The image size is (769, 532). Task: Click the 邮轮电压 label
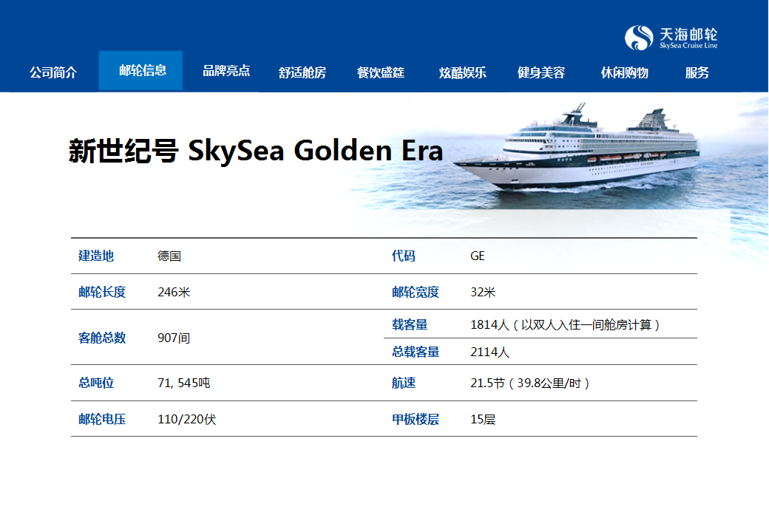click(102, 419)
